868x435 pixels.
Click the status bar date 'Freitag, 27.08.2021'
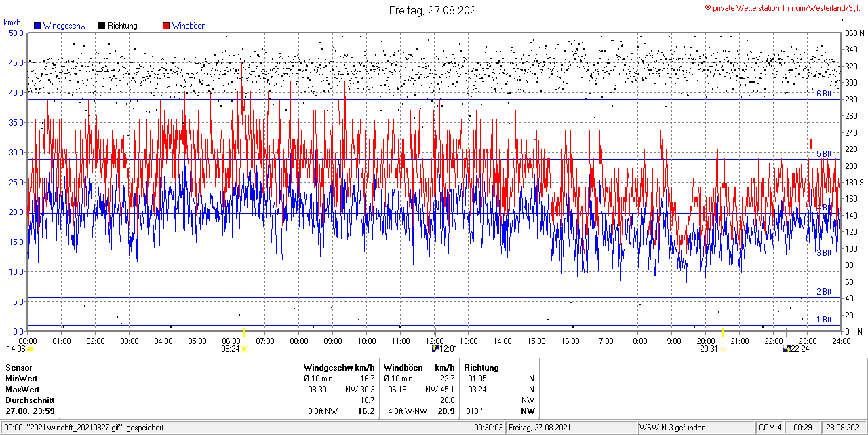pos(540,428)
